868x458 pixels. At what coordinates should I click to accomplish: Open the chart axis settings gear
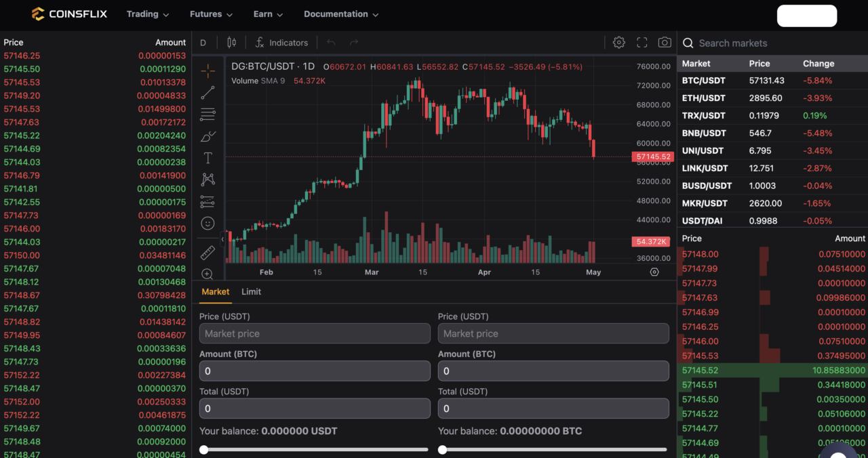654,272
